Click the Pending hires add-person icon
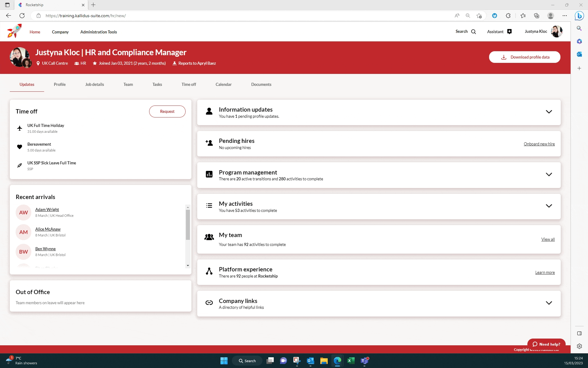This screenshot has width=588, height=368. pyautogui.click(x=209, y=143)
